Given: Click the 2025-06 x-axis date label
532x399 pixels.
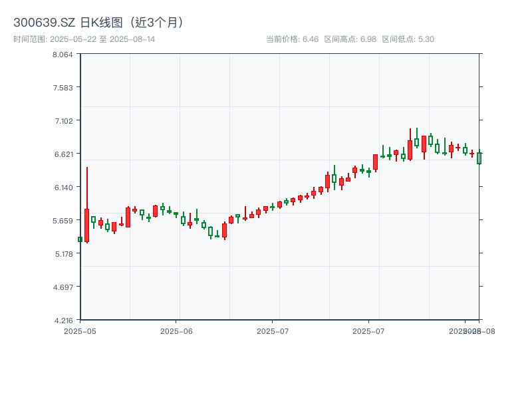Looking at the screenshot, I should click(x=176, y=331).
